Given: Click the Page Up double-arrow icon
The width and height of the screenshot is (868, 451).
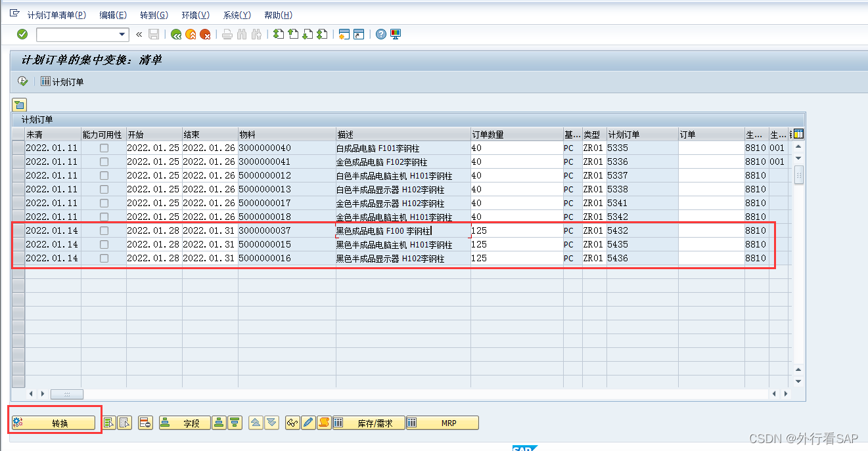Looking at the screenshot, I should 256,423.
